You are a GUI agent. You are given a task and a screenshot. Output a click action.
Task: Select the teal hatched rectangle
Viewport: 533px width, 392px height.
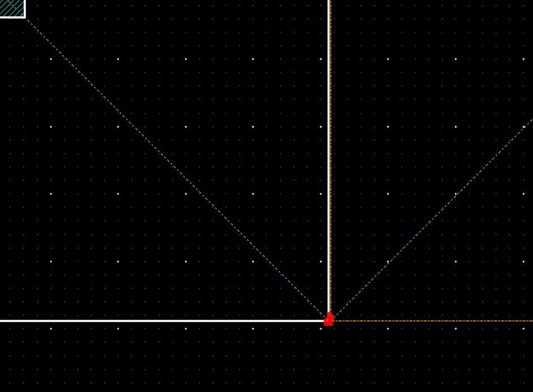coord(11,7)
